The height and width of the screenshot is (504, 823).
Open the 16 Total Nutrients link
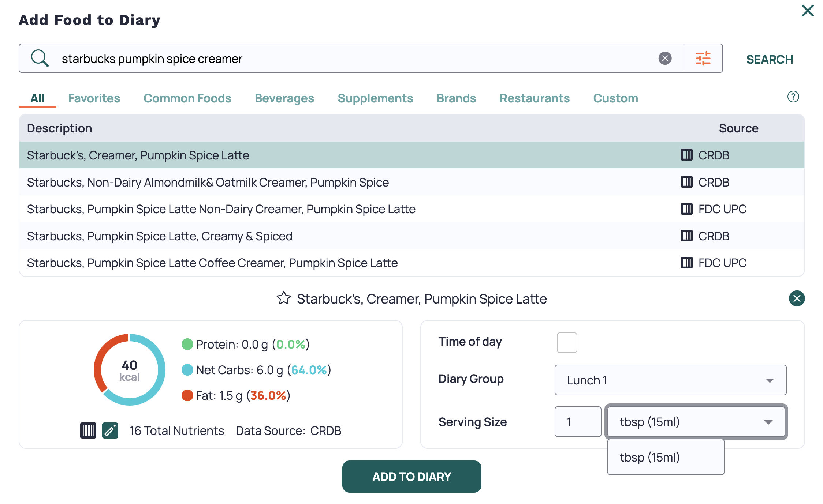click(177, 430)
